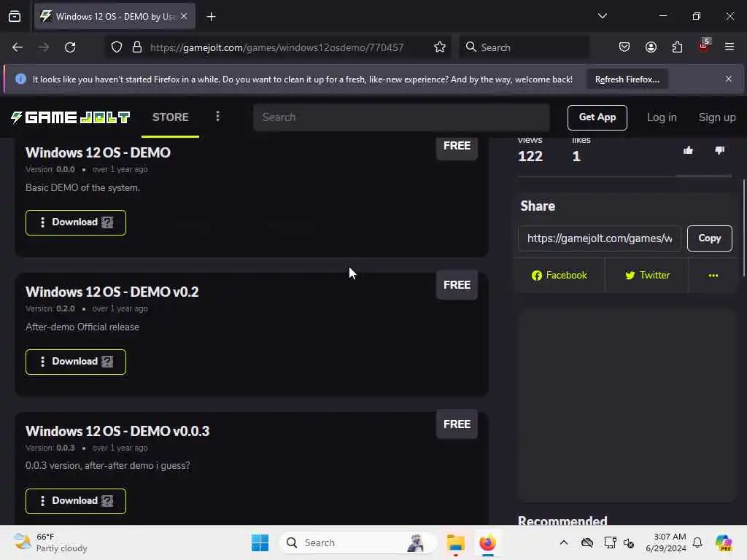
Task: Open the Firefox account icon
Action: click(651, 47)
